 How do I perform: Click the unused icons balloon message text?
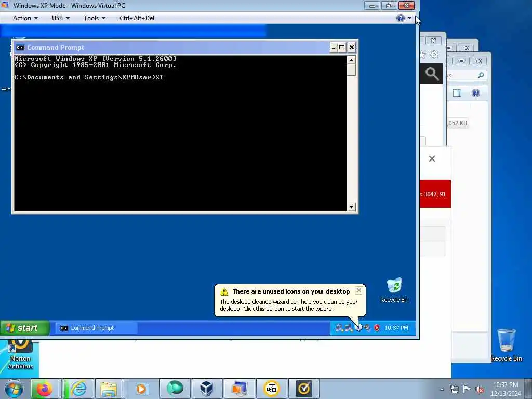pos(288,305)
